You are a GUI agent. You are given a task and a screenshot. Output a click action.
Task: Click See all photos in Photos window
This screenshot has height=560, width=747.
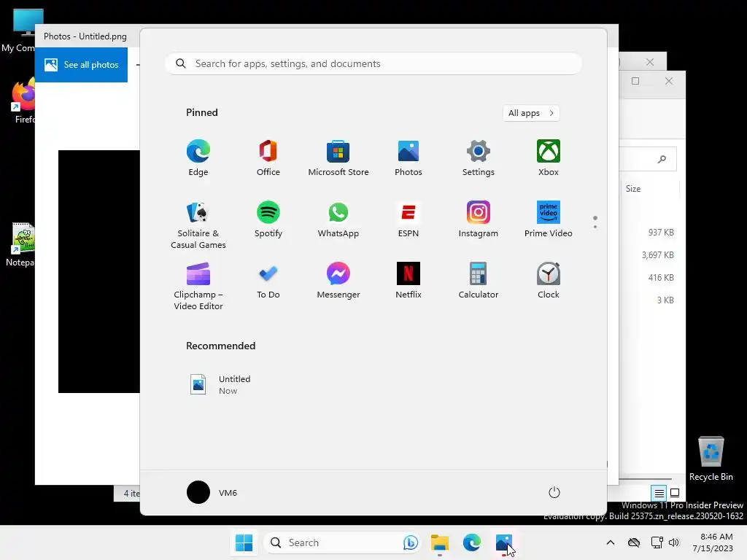point(81,65)
